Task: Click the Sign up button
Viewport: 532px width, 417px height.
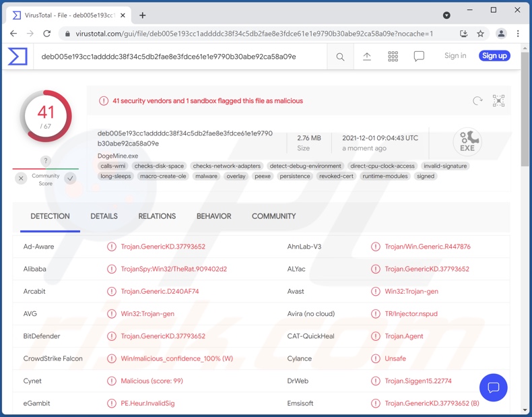Action: pyautogui.click(x=494, y=56)
